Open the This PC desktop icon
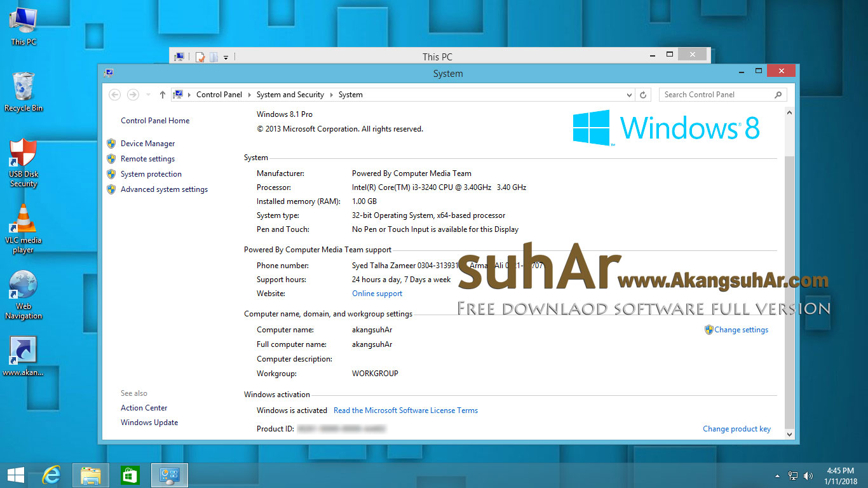868x488 pixels. point(23,25)
